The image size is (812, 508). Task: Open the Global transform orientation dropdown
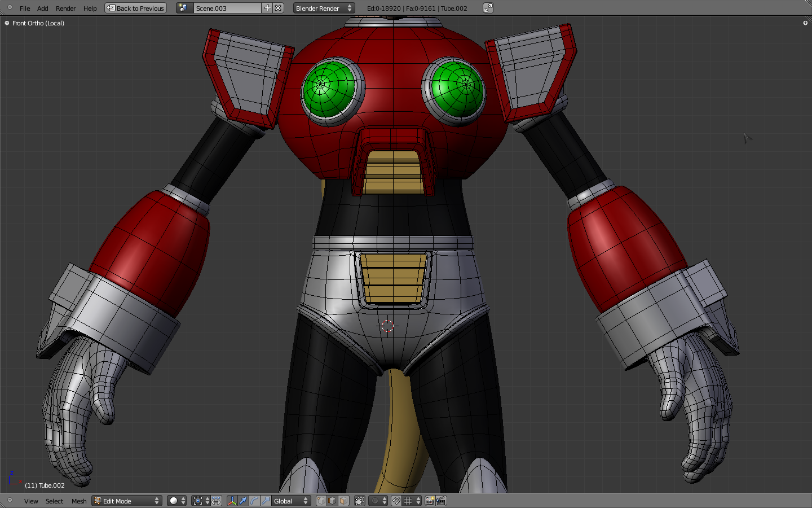pos(291,501)
